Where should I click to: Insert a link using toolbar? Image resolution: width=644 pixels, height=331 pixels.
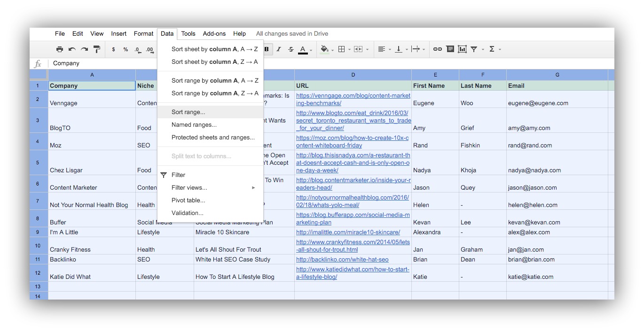point(438,49)
